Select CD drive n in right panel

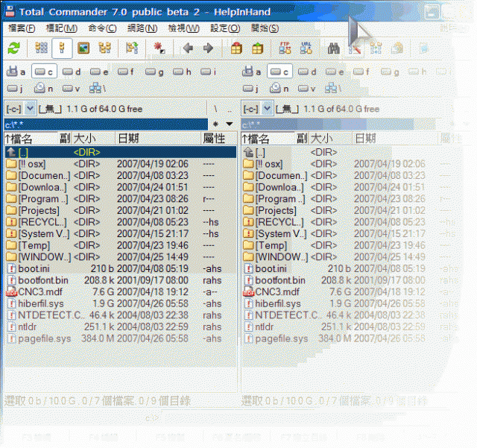pos(279,89)
